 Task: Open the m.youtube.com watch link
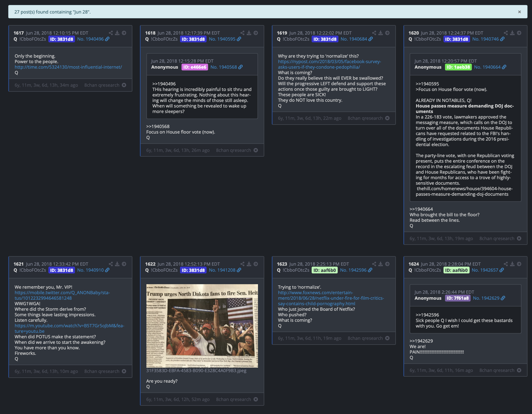pos(69,329)
